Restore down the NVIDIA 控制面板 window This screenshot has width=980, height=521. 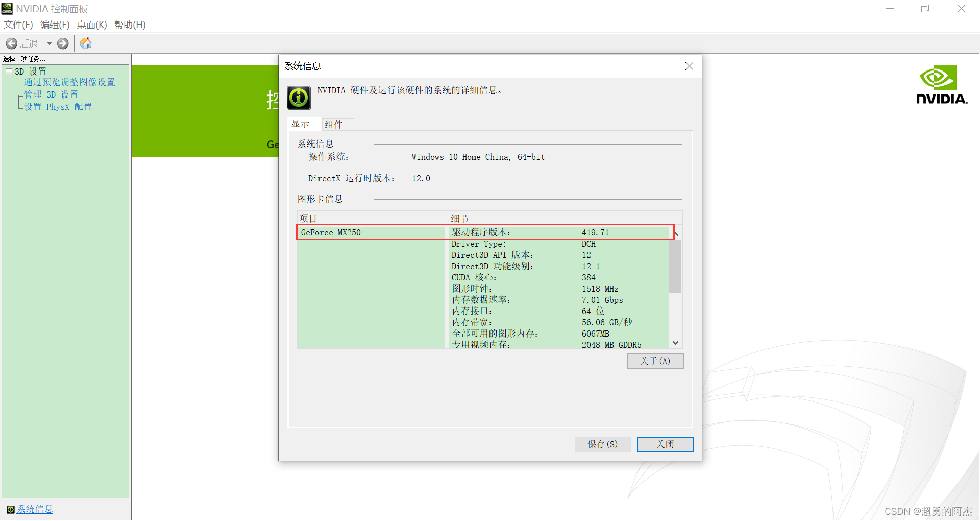coord(925,9)
